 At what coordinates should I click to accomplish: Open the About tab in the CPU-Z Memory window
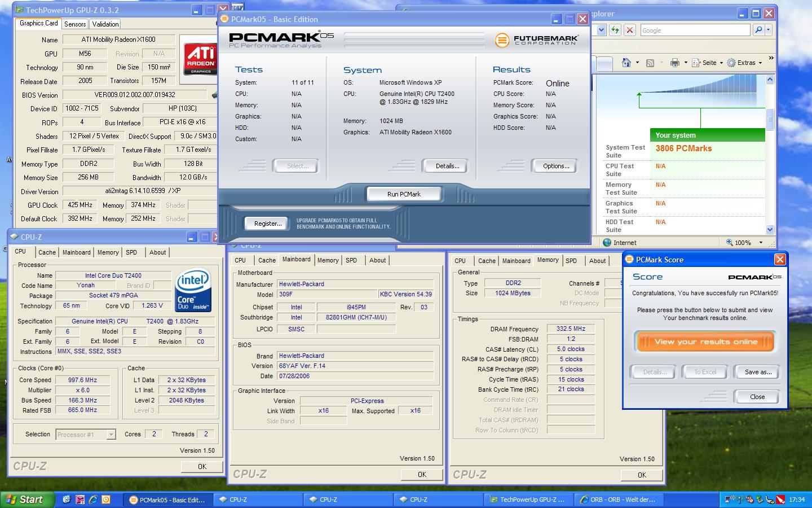598,261
